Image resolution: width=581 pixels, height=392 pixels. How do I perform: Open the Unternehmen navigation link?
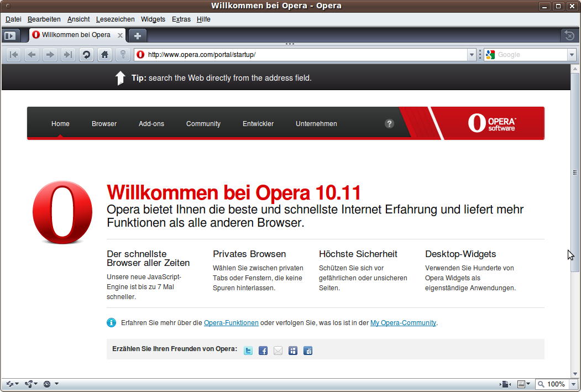(316, 124)
